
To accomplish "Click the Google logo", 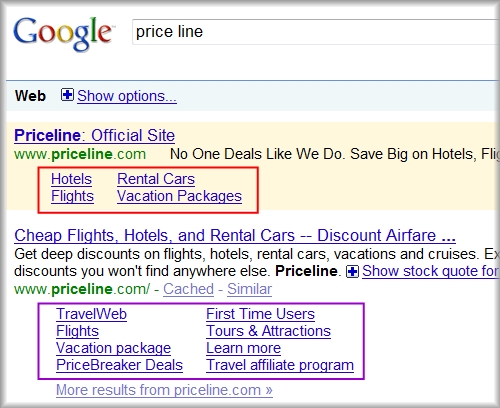I will click(63, 34).
